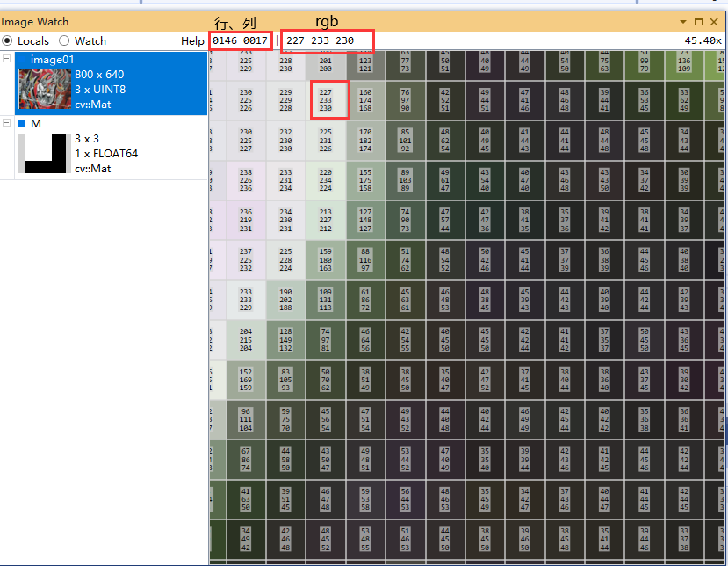This screenshot has height=566, width=728.
Task: Collapse the M matrix tree entry
Action: (x=7, y=123)
